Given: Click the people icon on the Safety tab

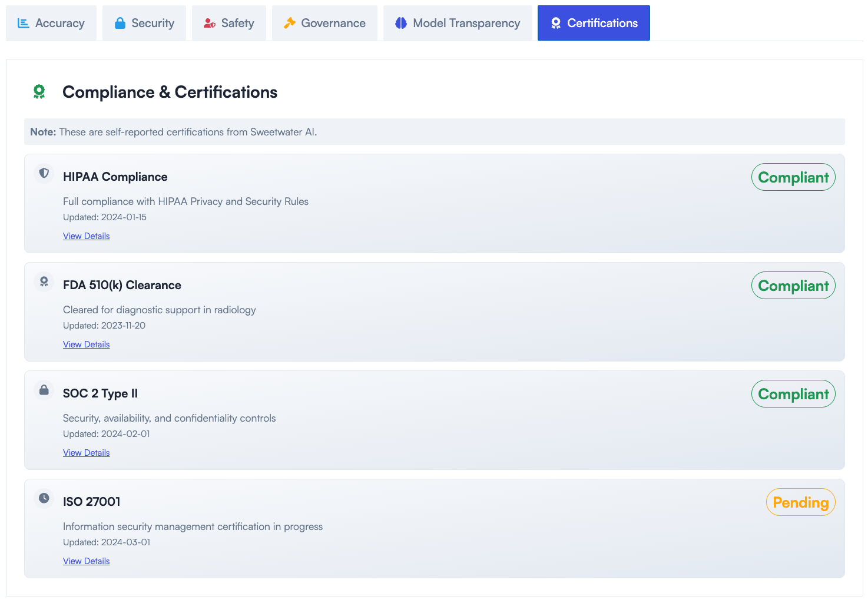Looking at the screenshot, I should point(209,22).
